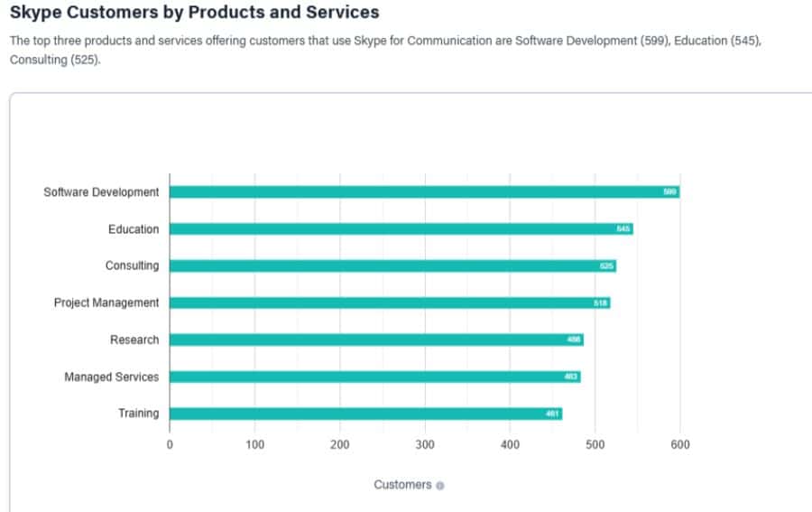The width and height of the screenshot is (812, 512).
Task: Select the Research bar
Action: [x=376, y=340]
